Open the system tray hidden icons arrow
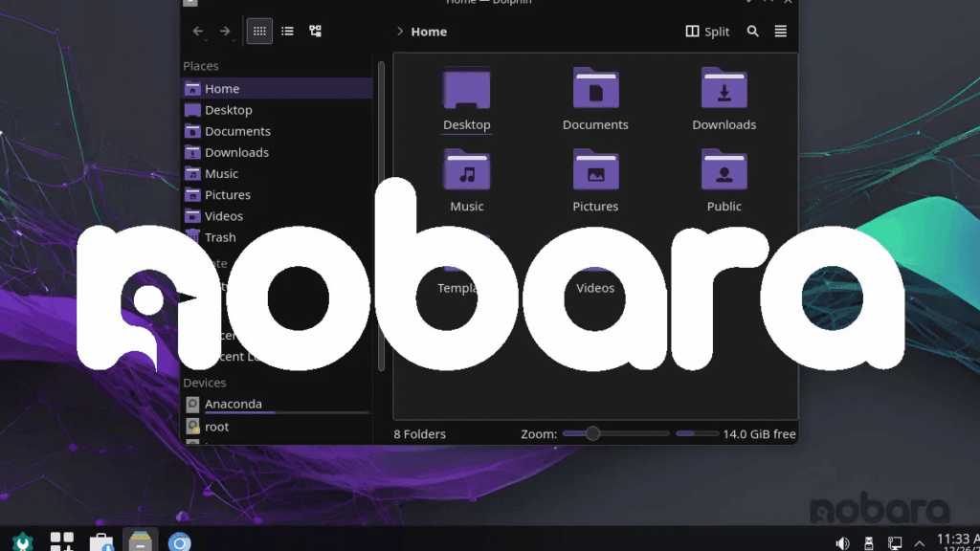Screen dimensions: 980x551 point(920,541)
